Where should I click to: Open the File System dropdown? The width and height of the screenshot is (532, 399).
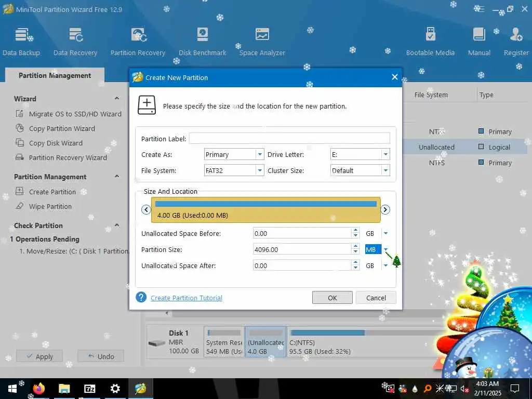(260, 170)
